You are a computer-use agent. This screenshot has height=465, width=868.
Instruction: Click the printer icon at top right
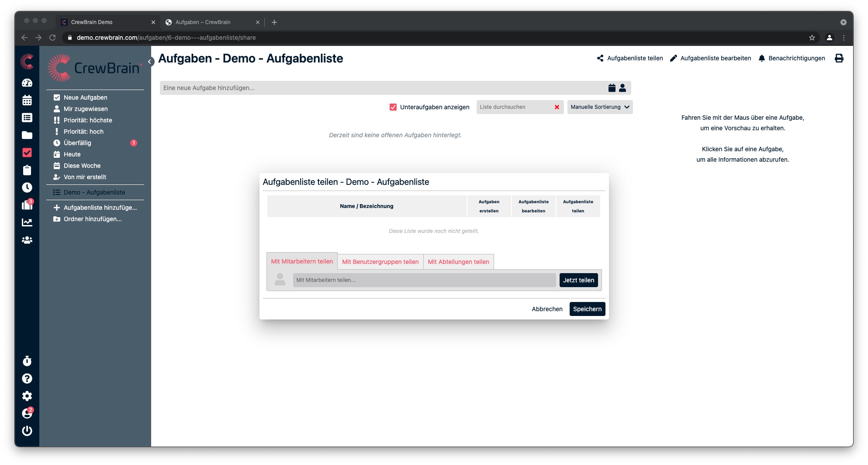[x=839, y=58]
